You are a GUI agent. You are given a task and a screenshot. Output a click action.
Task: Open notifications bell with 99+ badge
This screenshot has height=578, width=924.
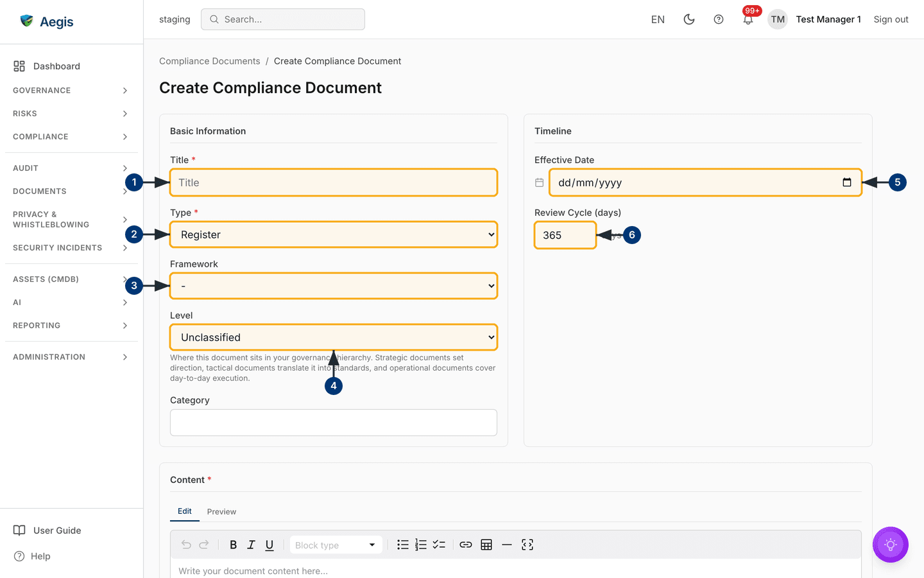coord(748,19)
